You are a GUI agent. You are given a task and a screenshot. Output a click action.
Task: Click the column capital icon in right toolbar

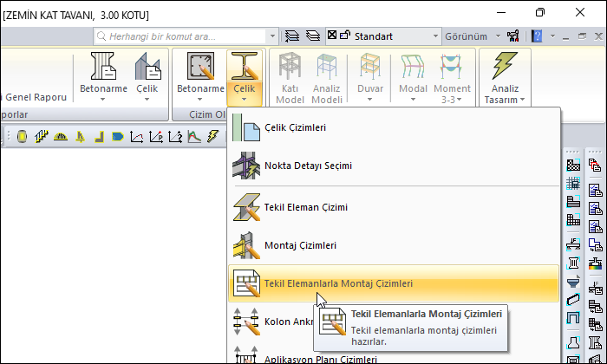point(573,263)
